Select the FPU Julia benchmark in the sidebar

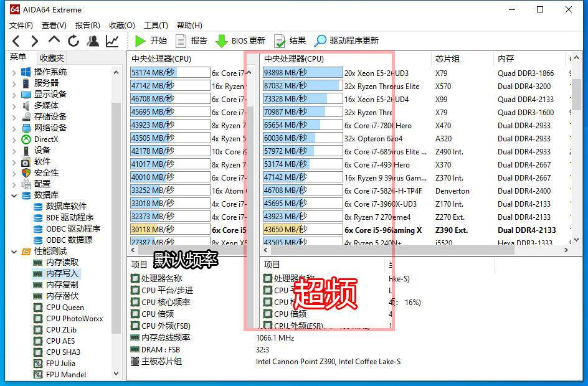click(x=62, y=363)
